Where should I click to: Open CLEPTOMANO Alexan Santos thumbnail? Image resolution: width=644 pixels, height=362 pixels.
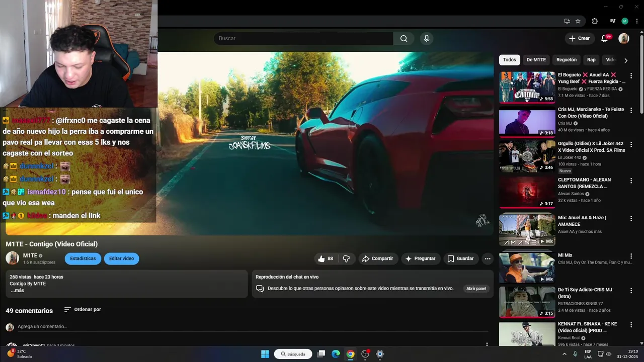click(x=527, y=192)
